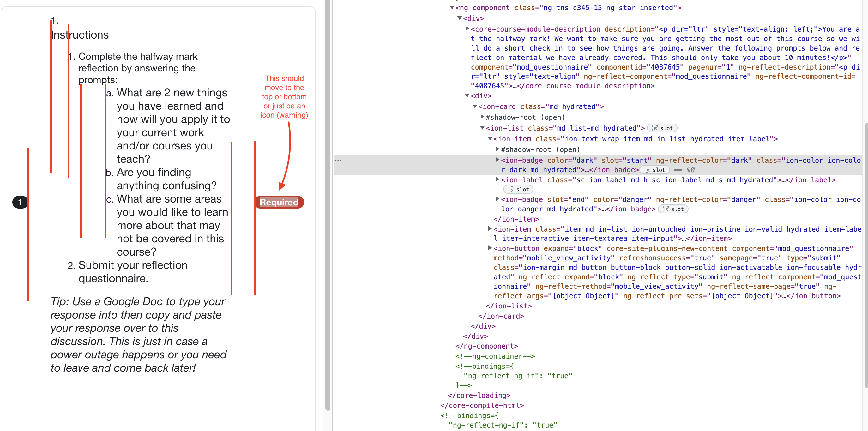
Task: Select the closing ng-component tag
Action: 486,346
